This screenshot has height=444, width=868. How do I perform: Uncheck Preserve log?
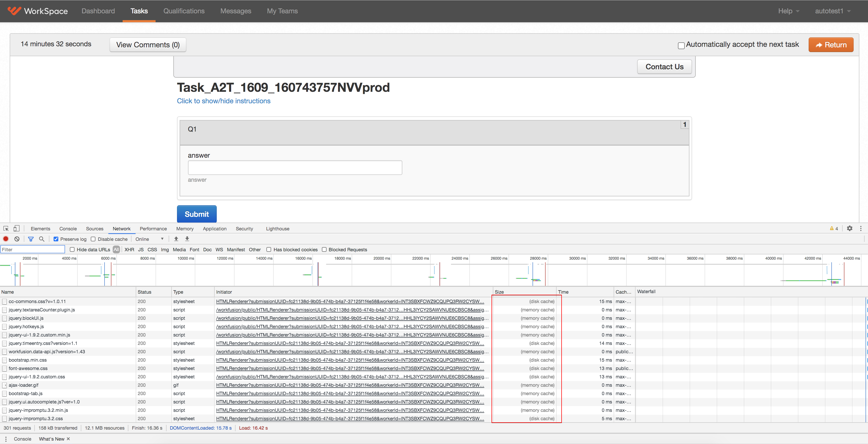[x=56, y=239]
